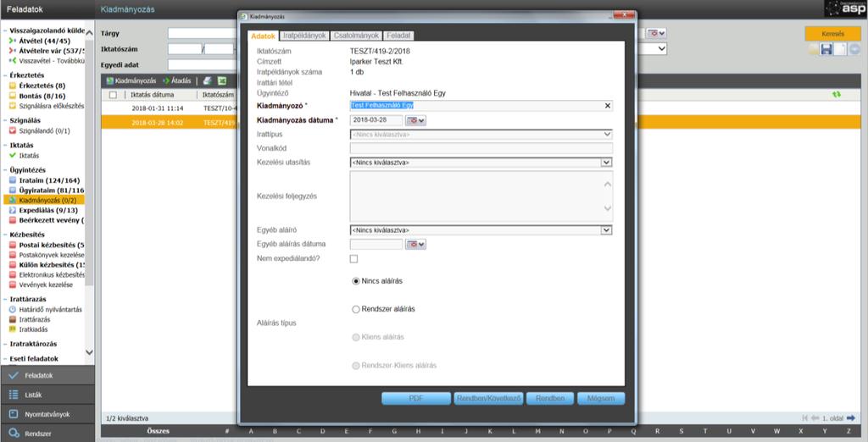The image size is (868, 442).
Task: Open Szignálandó (0/1) sidebar item
Action: [39, 131]
